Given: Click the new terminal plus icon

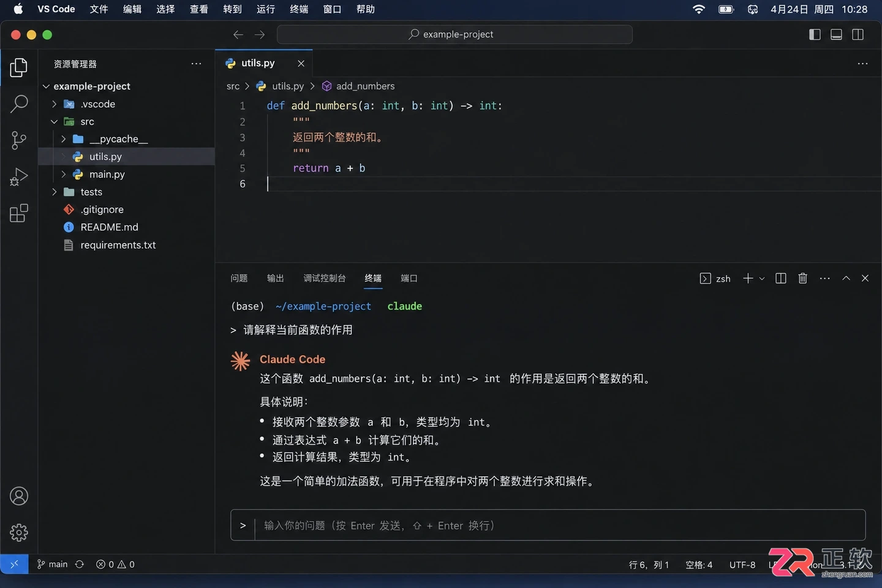Looking at the screenshot, I should coord(748,278).
